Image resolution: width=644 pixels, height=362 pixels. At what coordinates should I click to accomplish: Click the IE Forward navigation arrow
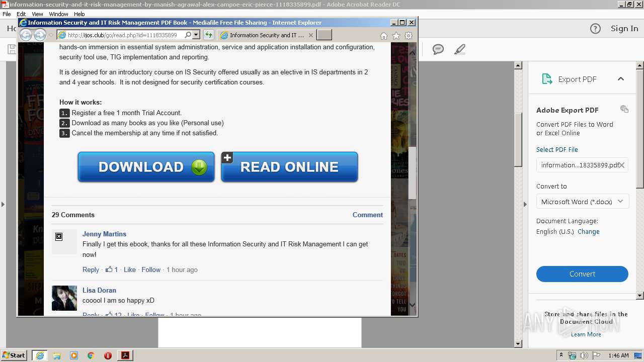tap(40, 35)
